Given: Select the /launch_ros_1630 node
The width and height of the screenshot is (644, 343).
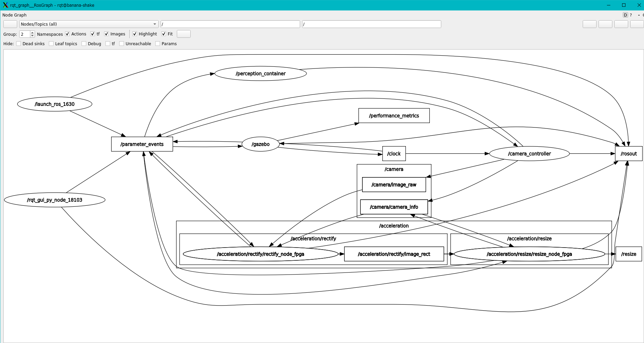Looking at the screenshot, I should click(55, 104).
